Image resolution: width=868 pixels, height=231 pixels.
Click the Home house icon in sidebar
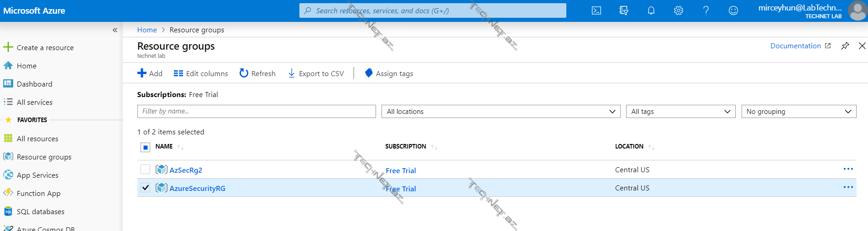tap(8, 66)
